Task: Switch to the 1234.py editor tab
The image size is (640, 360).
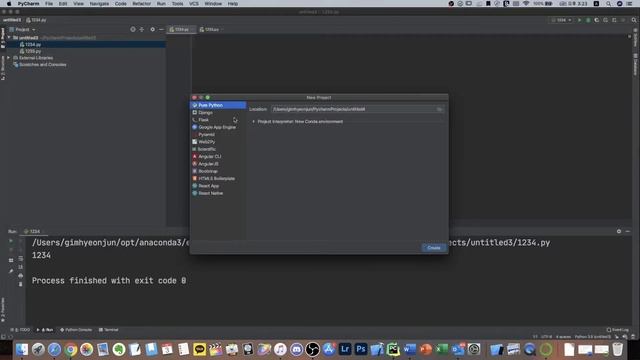Action: (x=182, y=29)
